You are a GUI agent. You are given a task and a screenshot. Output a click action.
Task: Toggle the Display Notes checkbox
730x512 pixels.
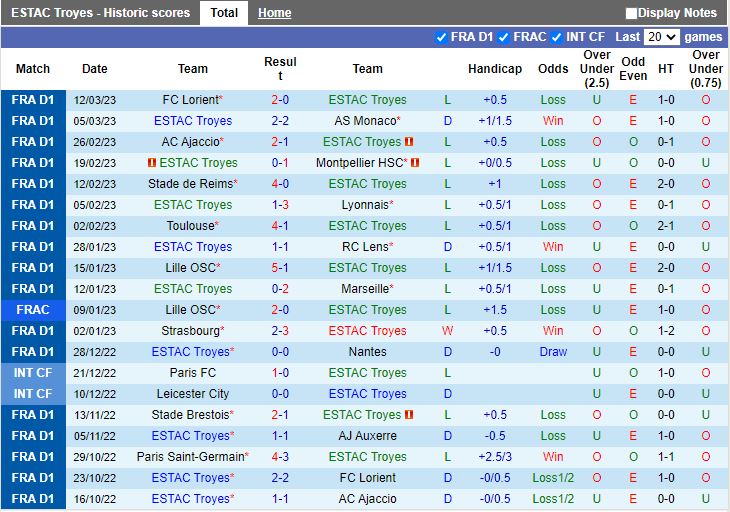pos(631,13)
